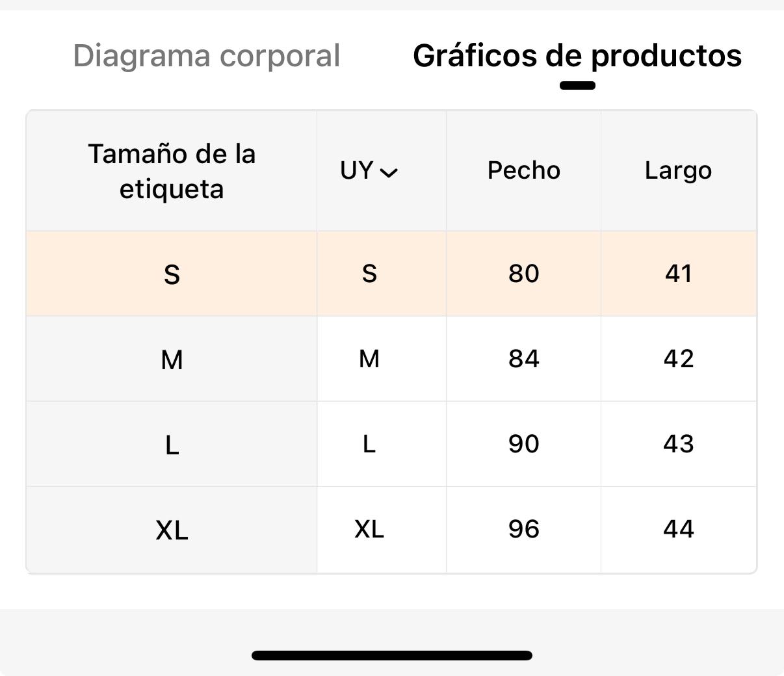
Task: Tap the home indicator bar at bottom
Action: tap(392, 655)
